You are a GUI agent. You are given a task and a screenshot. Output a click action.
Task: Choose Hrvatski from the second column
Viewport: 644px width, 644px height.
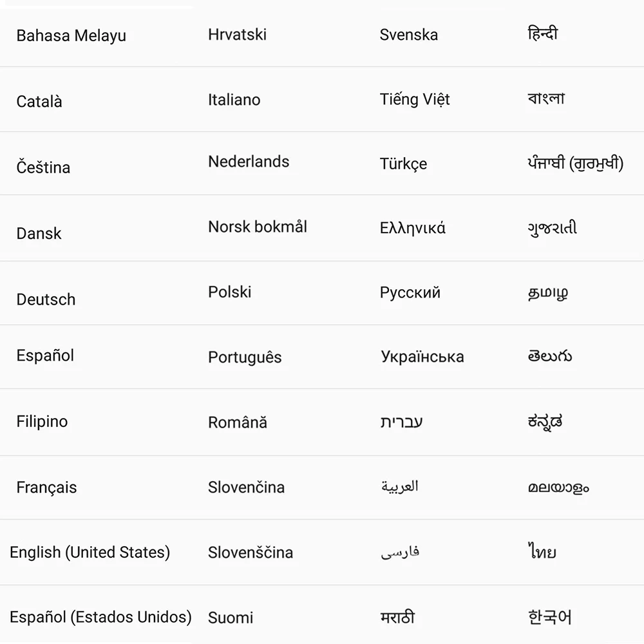point(238,35)
